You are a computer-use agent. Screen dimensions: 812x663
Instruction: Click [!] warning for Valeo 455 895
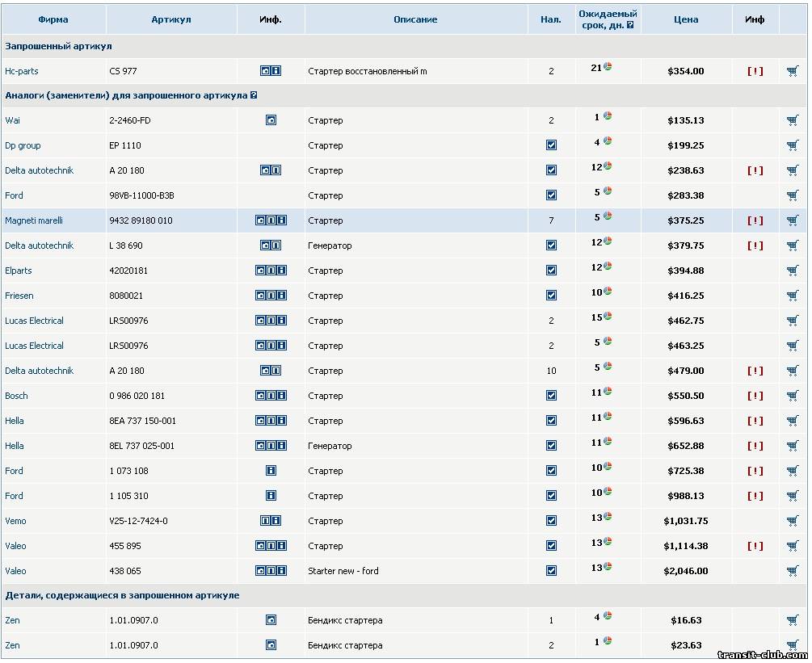click(755, 546)
